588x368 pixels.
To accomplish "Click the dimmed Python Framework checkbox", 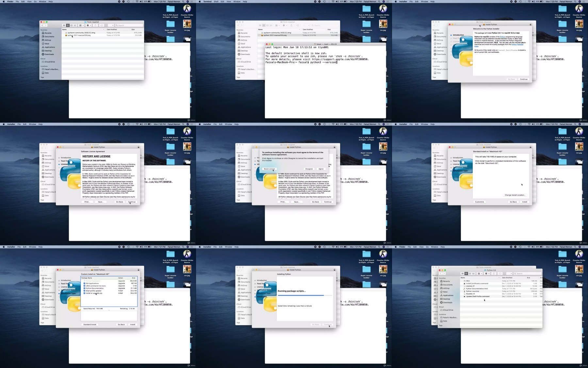I will tap(84, 281).
